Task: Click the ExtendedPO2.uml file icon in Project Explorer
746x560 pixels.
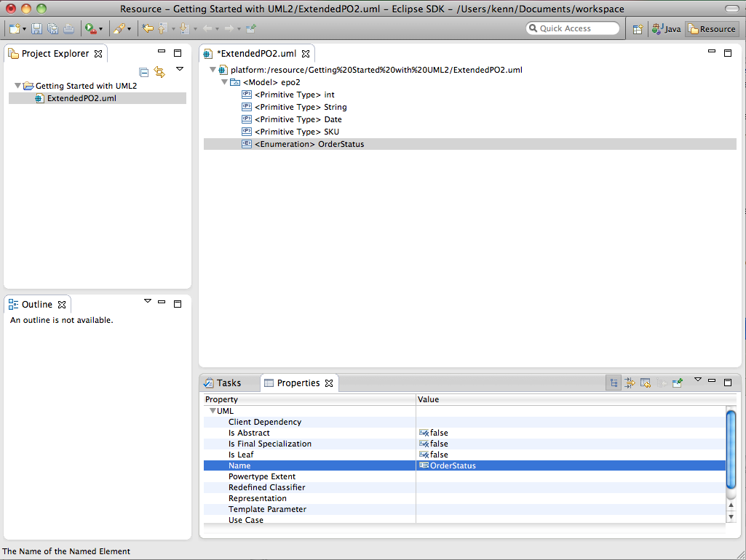Action: pyautogui.click(x=39, y=98)
